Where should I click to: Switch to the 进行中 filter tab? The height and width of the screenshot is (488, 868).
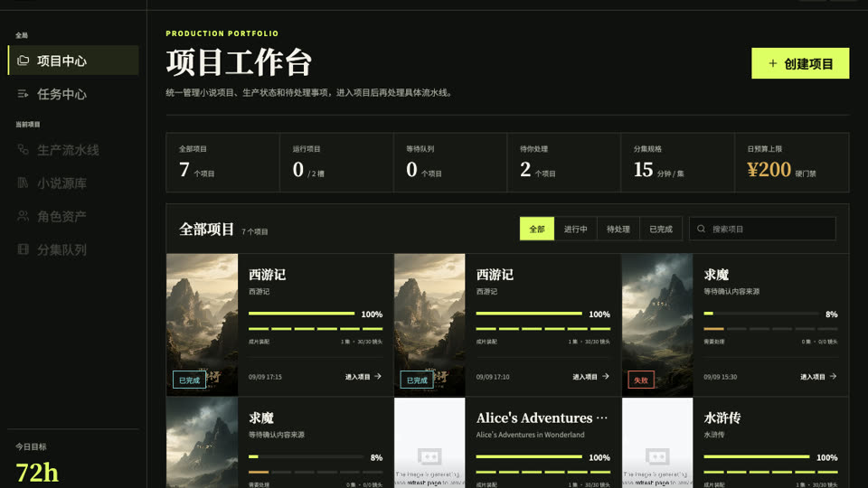576,229
